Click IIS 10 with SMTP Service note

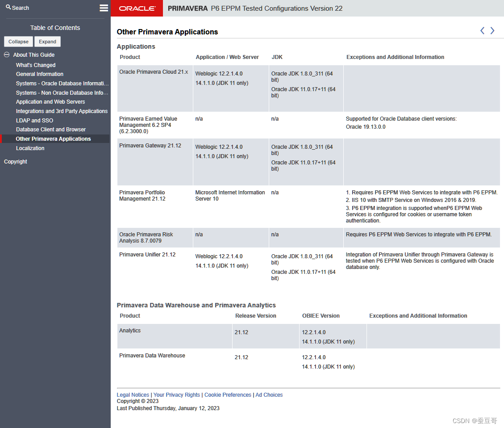pyautogui.click(x=411, y=200)
